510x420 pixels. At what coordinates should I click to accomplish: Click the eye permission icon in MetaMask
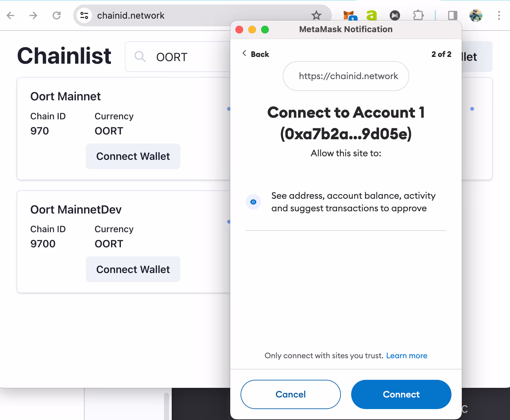(x=253, y=202)
